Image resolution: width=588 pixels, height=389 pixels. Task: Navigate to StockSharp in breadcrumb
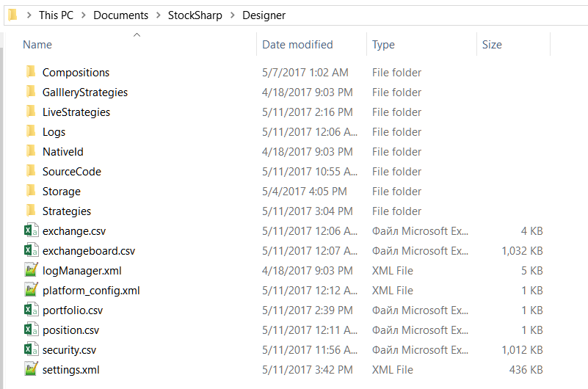tap(195, 15)
